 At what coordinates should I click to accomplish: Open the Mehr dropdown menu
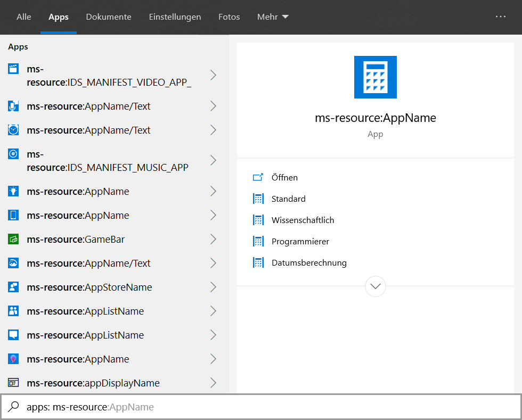tap(273, 17)
